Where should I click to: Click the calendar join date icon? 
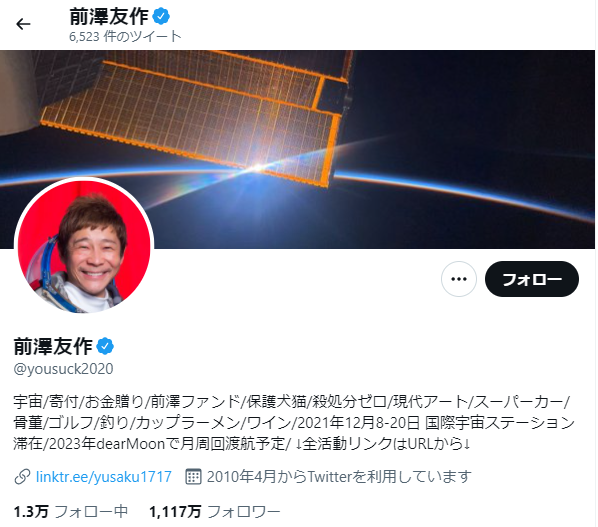coord(193,477)
